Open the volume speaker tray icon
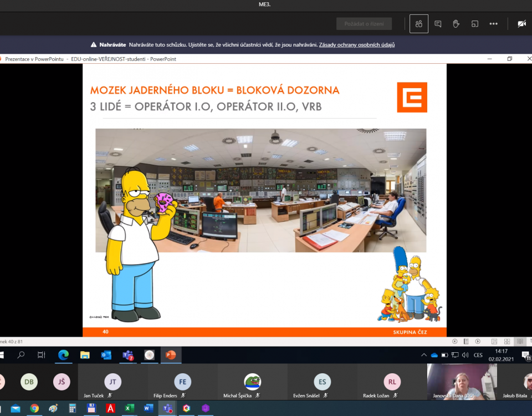The width and height of the screenshot is (532, 416). (x=465, y=355)
